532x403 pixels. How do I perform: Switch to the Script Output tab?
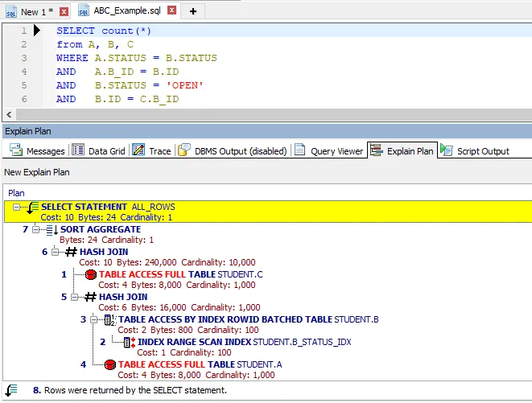click(x=481, y=150)
